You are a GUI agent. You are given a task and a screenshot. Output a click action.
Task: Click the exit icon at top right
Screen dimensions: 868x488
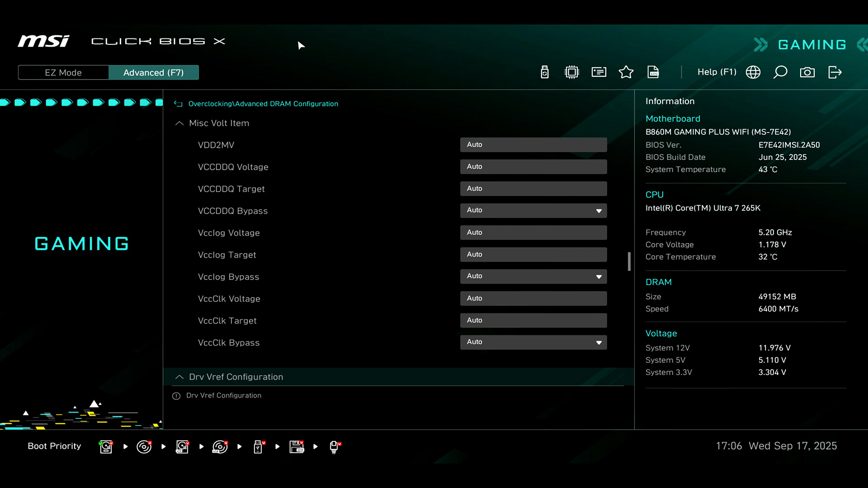pyautogui.click(x=835, y=72)
